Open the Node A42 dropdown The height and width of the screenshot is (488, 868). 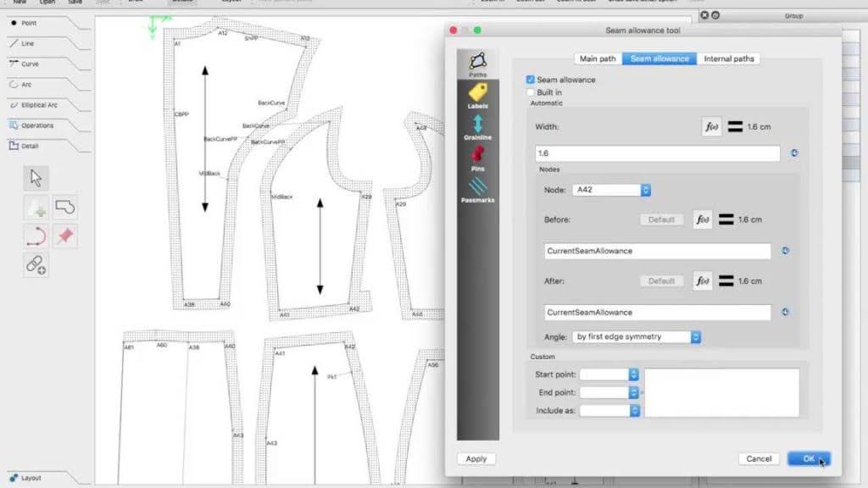pos(611,190)
